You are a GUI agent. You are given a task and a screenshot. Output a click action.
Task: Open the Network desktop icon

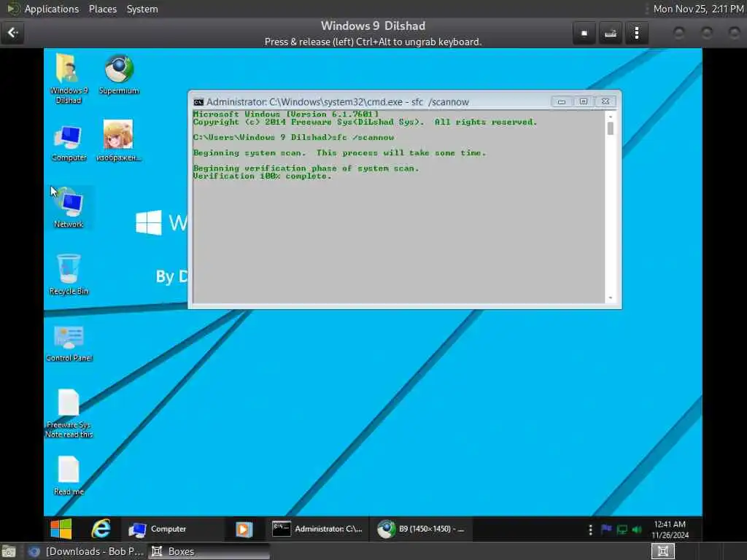coord(69,209)
